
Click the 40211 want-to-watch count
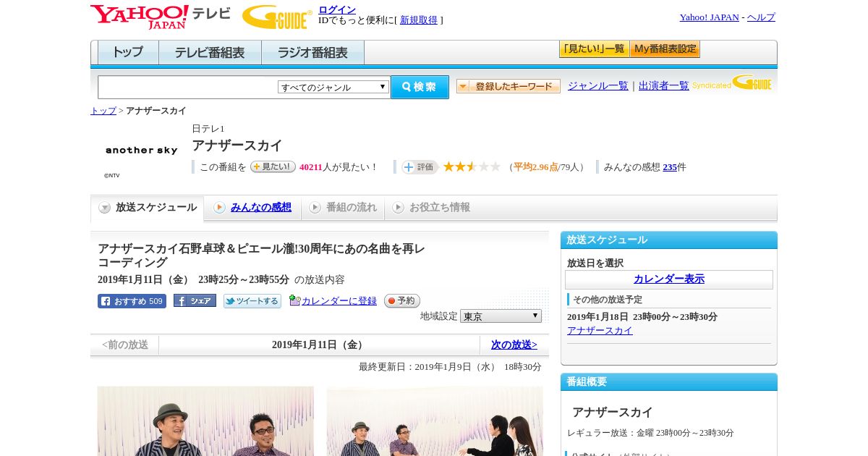[x=310, y=167]
